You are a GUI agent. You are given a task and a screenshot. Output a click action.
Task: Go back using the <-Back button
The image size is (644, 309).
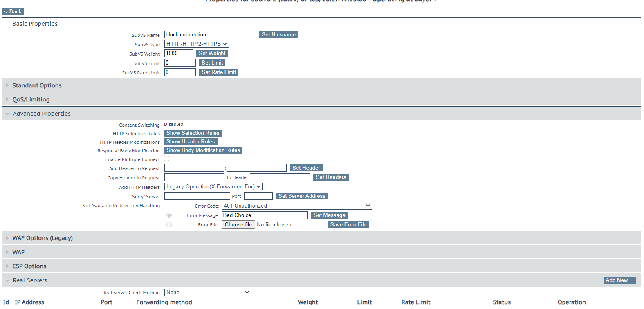(13, 12)
